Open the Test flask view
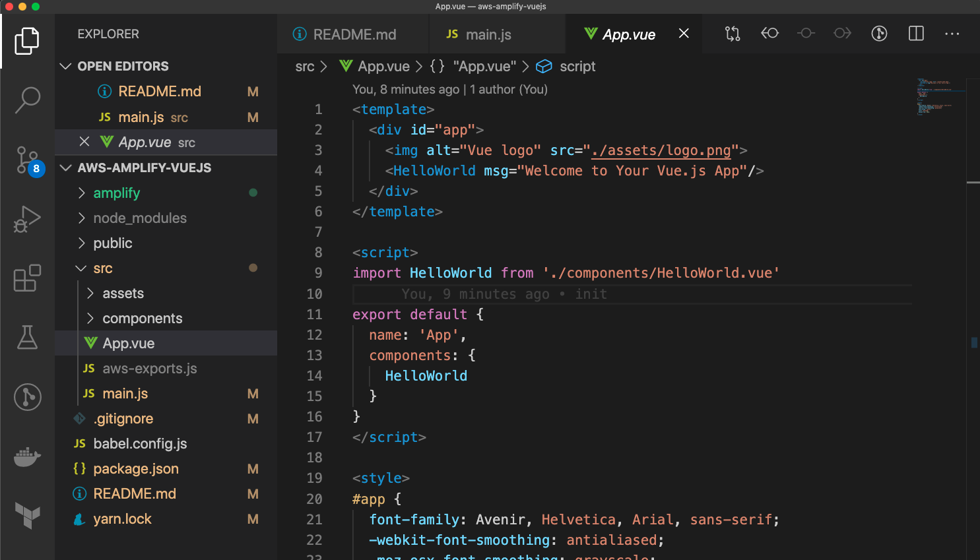This screenshot has width=980, height=560. tap(27, 337)
